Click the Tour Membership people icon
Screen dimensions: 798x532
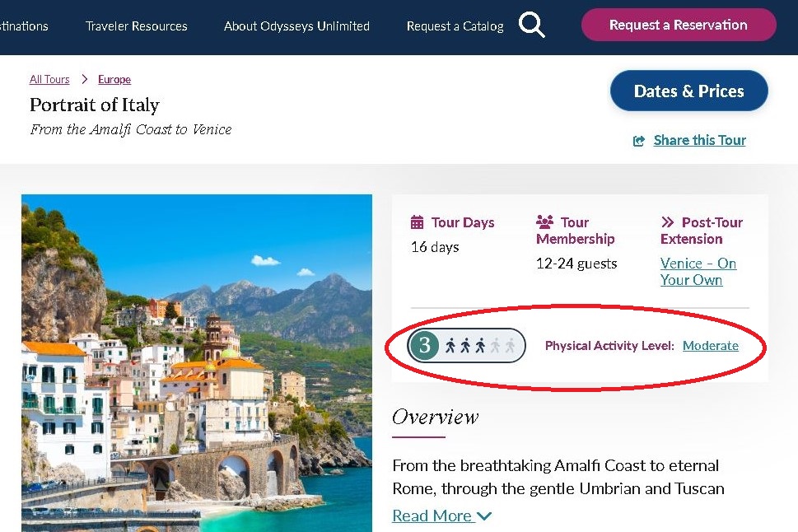pos(544,222)
